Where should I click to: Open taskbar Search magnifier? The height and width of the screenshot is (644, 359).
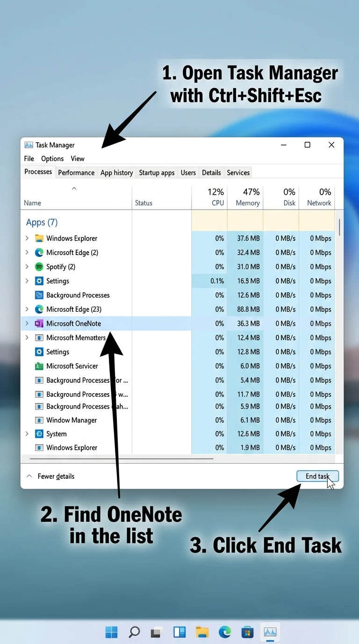[134, 632]
